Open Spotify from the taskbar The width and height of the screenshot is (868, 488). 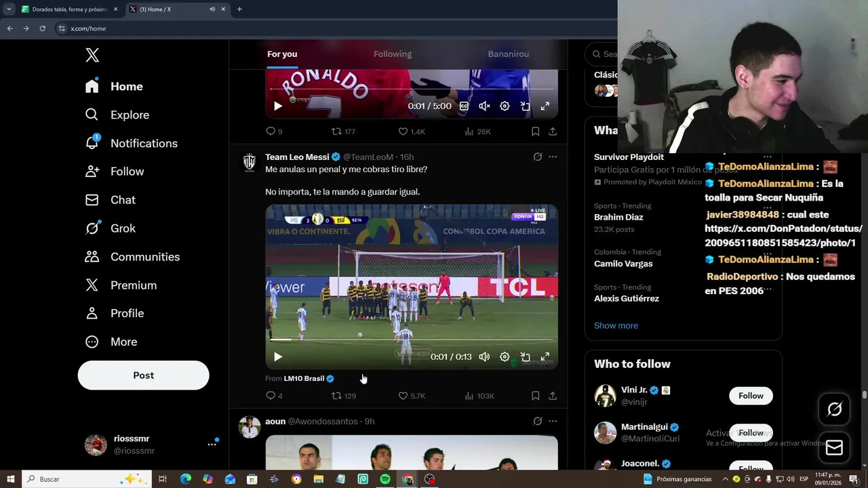pyautogui.click(x=385, y=479)
